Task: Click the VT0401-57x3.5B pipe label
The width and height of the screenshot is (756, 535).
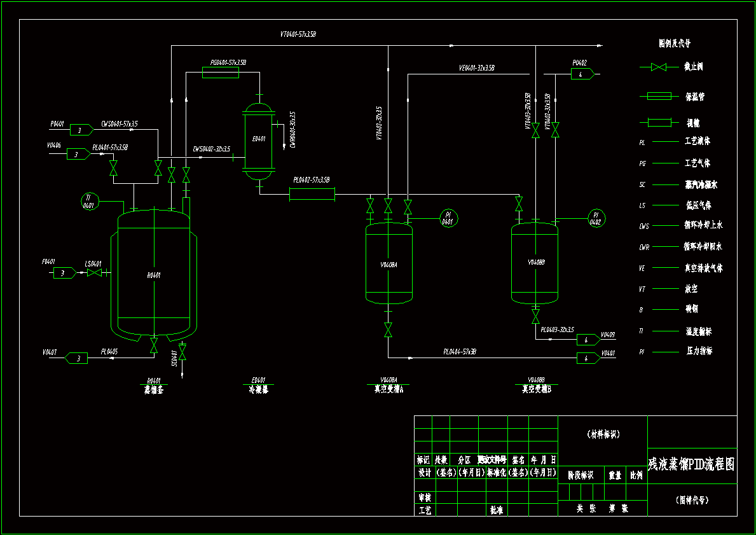Action: point(298,34)
